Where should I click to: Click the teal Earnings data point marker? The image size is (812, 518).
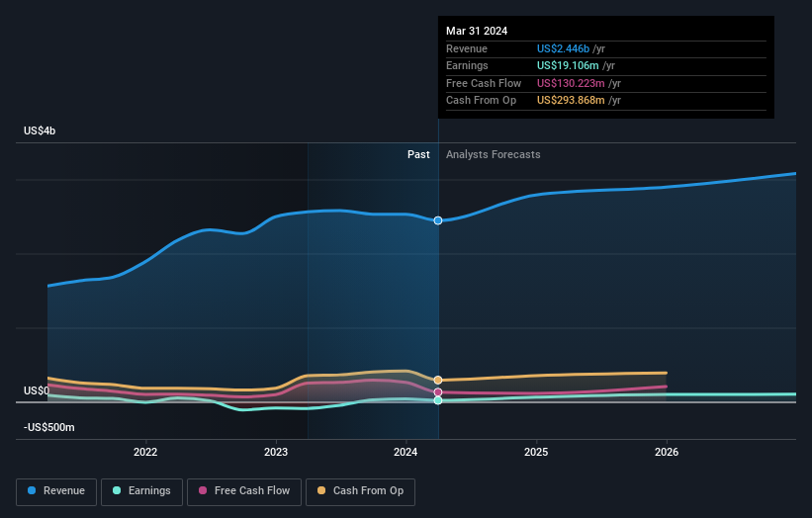(x=438, y=400)
